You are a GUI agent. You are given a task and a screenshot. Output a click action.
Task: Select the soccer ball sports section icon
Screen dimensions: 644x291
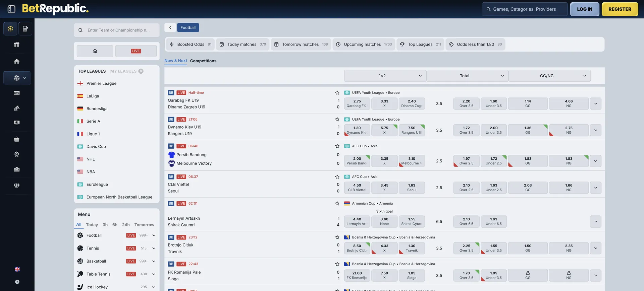pyautogui.click(x=10, y=29)
